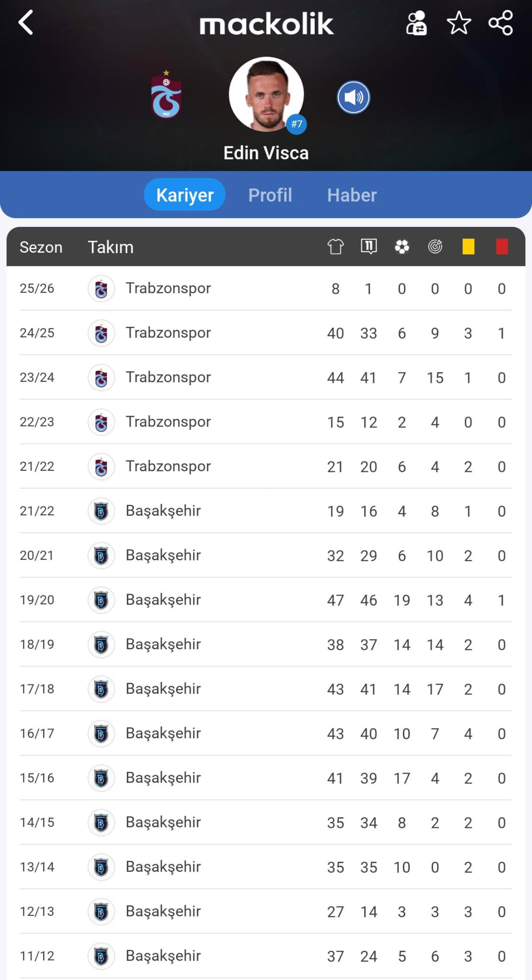Open Başakşehir in the 19/20 season row

point(163,600)
